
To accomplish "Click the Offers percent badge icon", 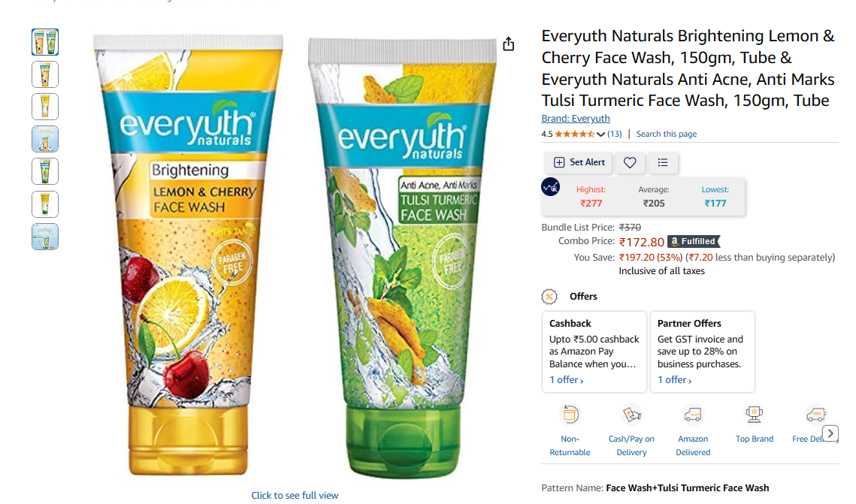I will [x=549, y=297].
